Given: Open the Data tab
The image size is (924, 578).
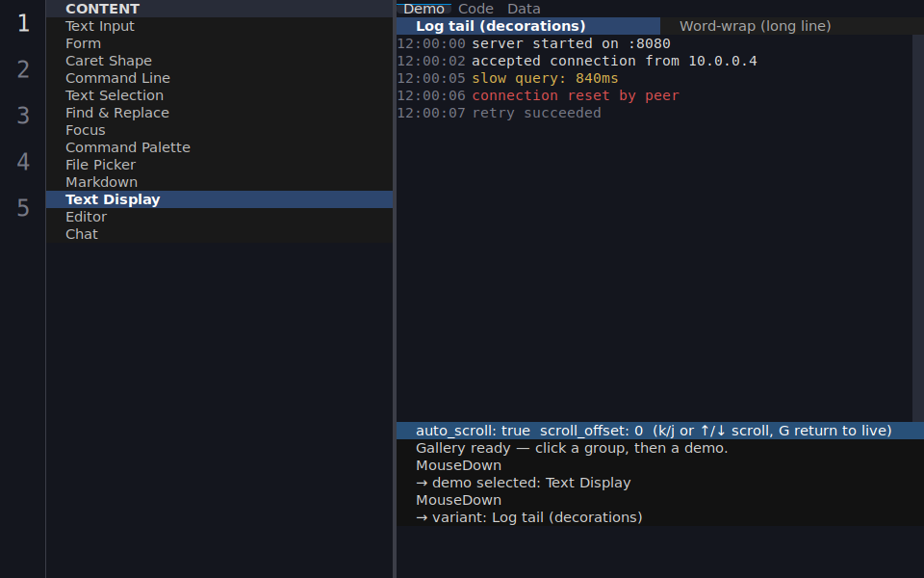Looking at the screenshot, I should pos(524,9).
